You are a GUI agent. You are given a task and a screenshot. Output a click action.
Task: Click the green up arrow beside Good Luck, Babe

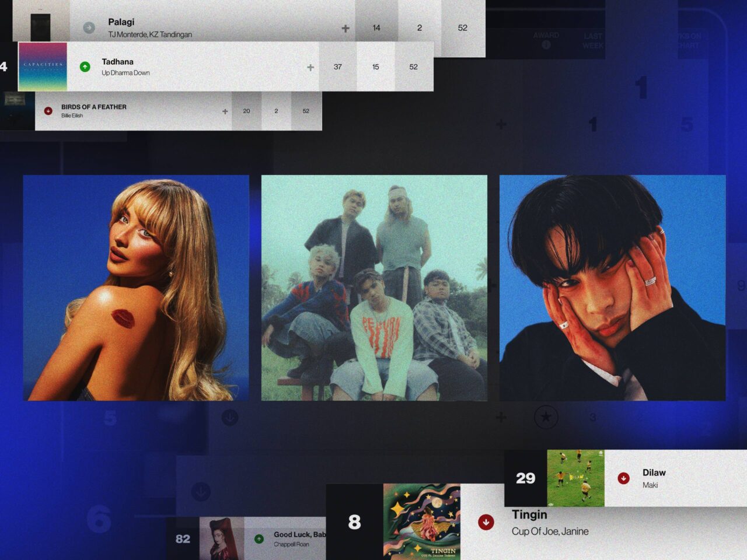point(259,539)
